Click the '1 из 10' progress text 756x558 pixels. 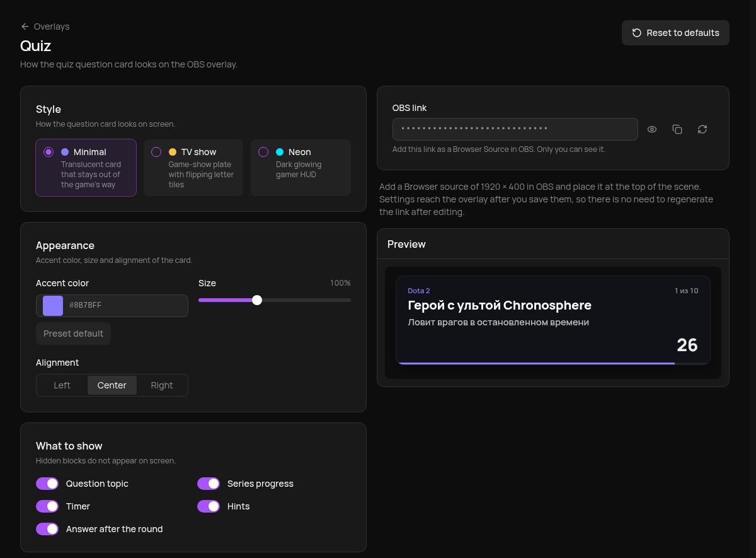pos(687,291)
